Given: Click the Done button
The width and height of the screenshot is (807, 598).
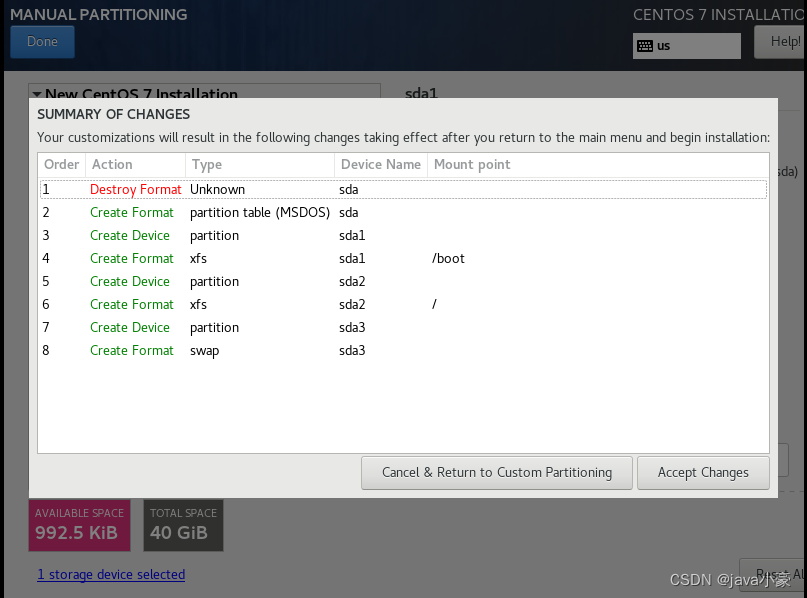Looking at the screenshot, I should (x=42, y=42).
